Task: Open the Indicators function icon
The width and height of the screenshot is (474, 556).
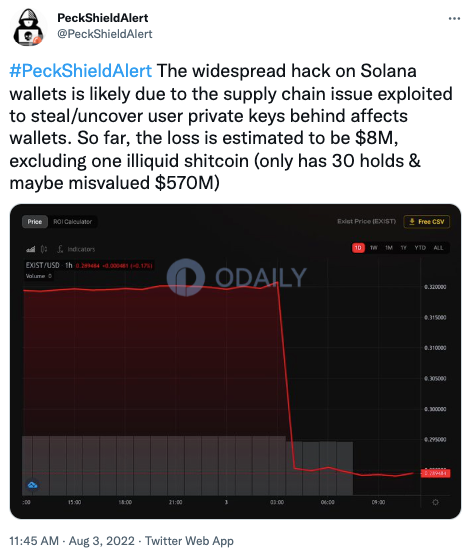Action: coord(60,249)
